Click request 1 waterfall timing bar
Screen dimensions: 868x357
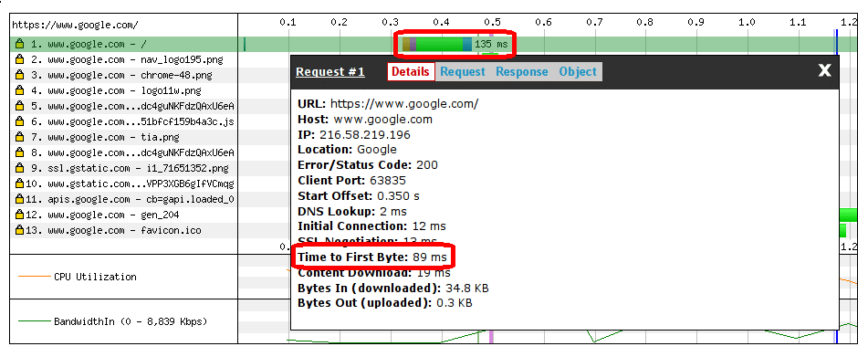coord(437,44)
